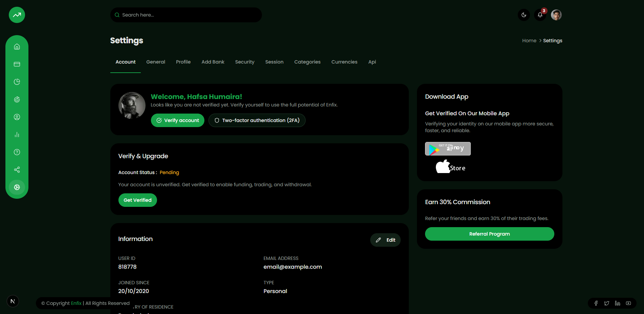This screenshot has height=314, width=644.
Task: Open the bar chart icon in sidebar
Action: click(x=17, y=135)
